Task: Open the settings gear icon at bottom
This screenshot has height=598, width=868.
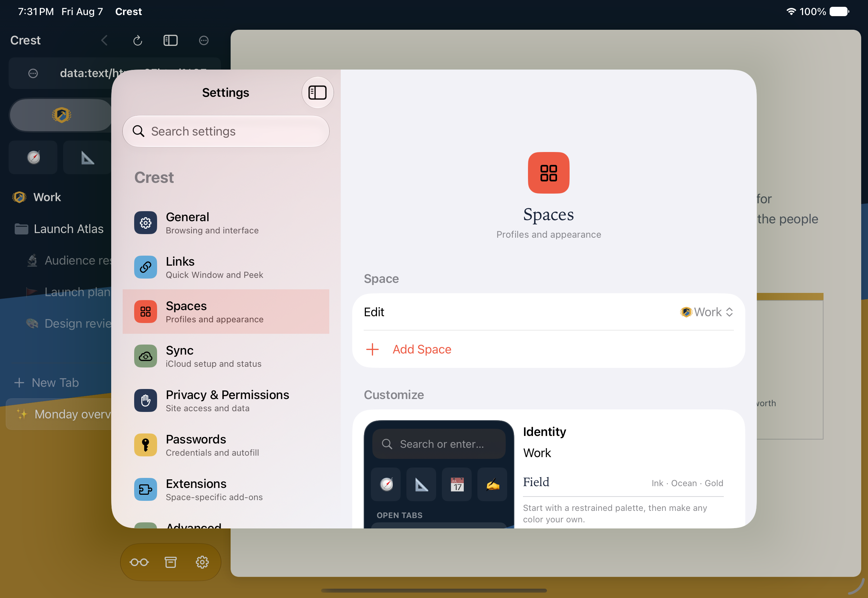Action: pos(202,563)
